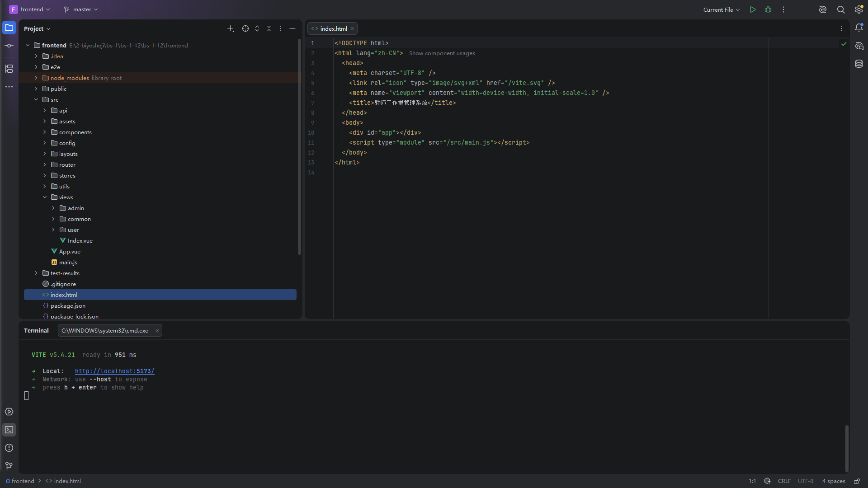
Task: Open the AI assistant swirl icon
Action: 823,9
